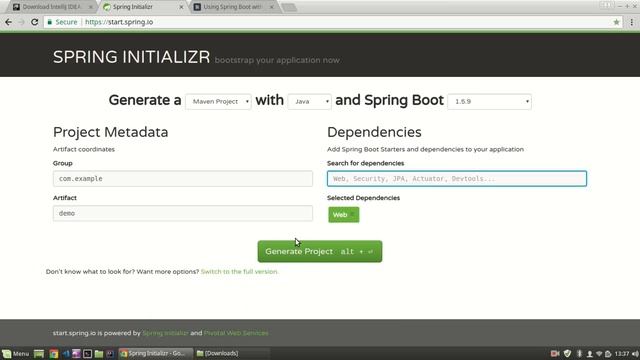This screenshot has height=360, width=640.
Task: Open the blue VS Code launcher icon
Action: click(65, 353)
